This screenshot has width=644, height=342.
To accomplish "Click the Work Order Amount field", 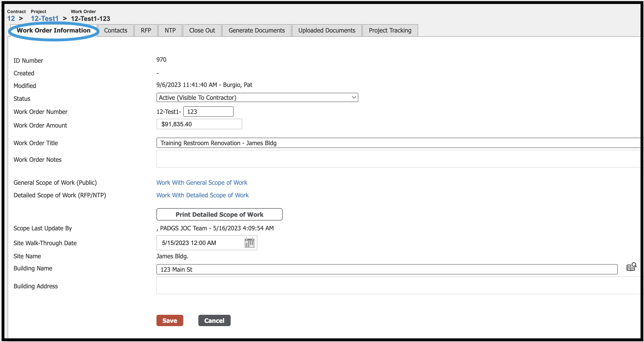I will [x=199, y=124].
